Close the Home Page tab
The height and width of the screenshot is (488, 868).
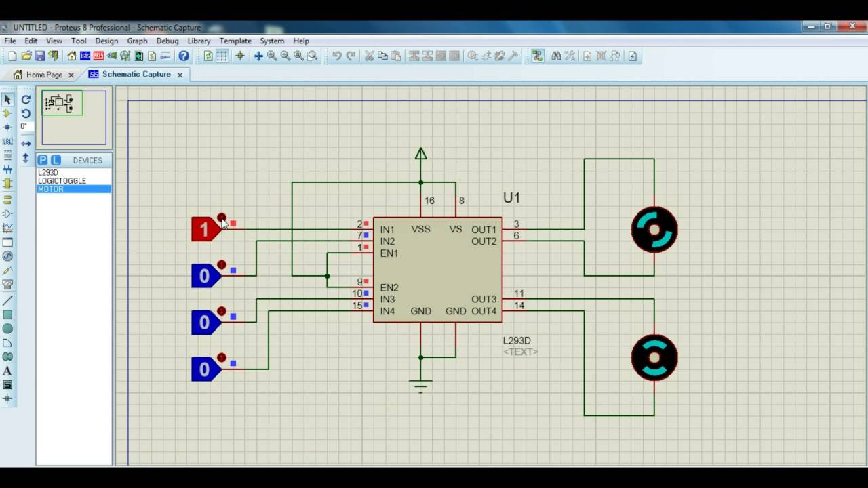pyautogui.click(x=71, y=75)
